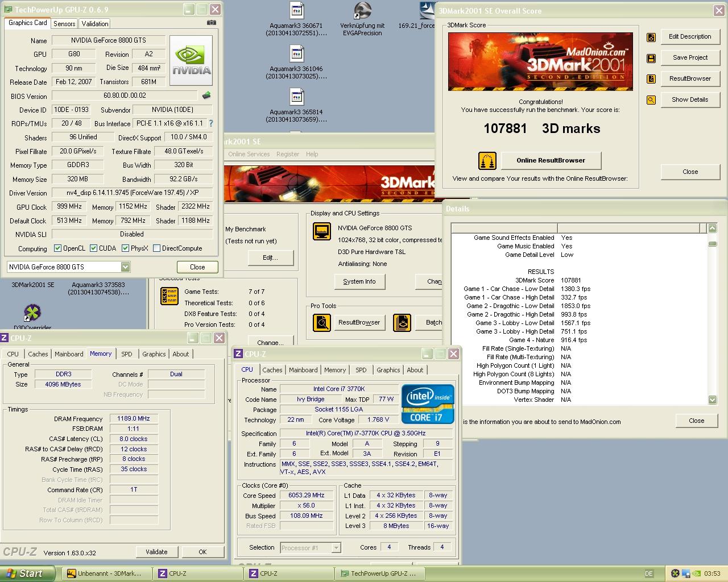
Task: Open the Caches tab in the CPU-Z processor window
Action: (x=272, y=370)
